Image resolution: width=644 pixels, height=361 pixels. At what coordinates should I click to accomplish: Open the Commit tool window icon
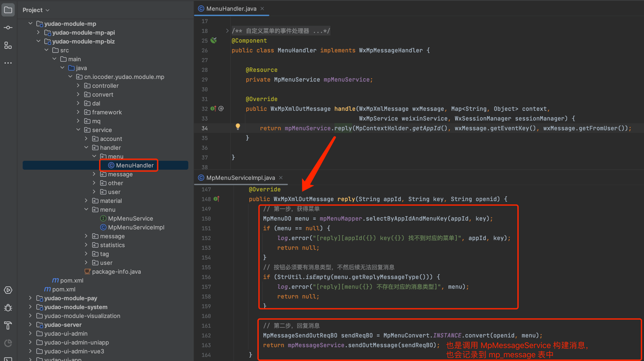pyautogui.click(x=8, y=27)
